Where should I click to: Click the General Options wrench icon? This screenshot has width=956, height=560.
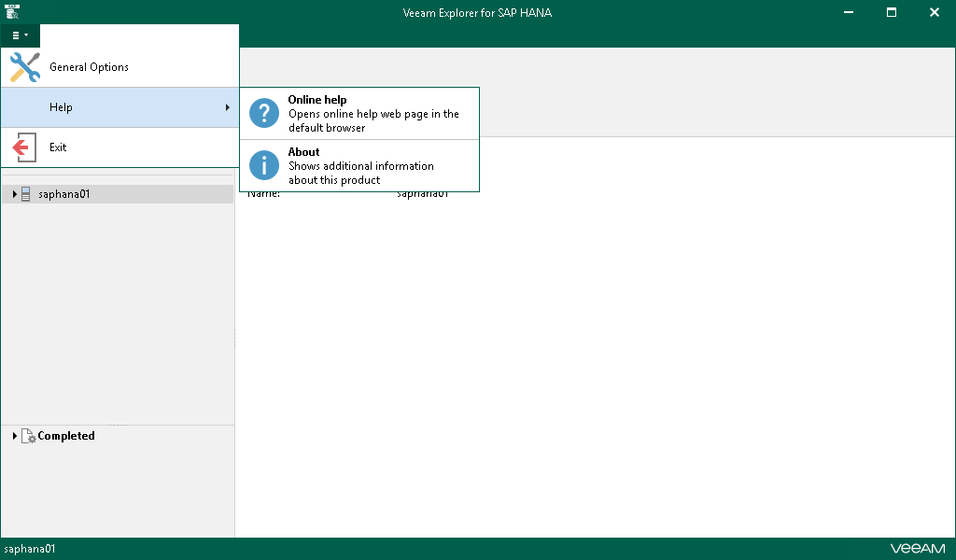tap(25, 67)
